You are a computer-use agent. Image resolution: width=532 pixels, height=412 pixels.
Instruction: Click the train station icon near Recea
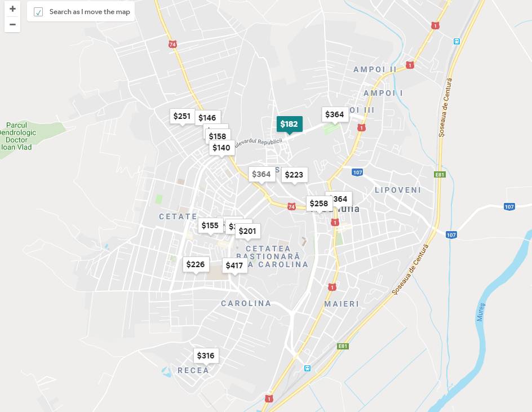pos(307,368)
